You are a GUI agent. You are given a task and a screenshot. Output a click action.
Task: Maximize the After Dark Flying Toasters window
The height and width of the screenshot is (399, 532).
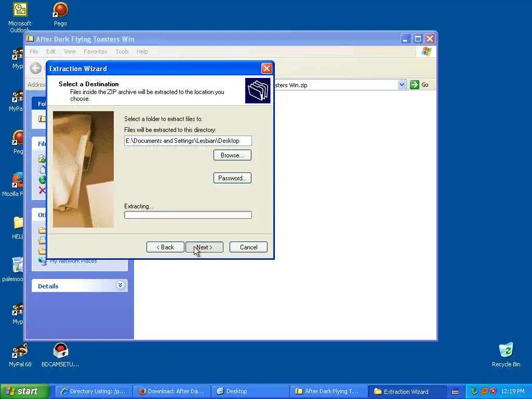418,38
